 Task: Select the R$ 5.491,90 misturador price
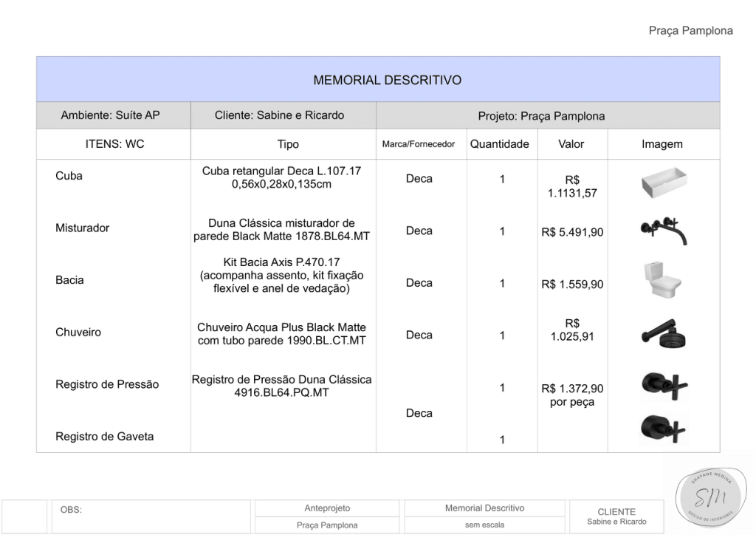tap(572, 233)
